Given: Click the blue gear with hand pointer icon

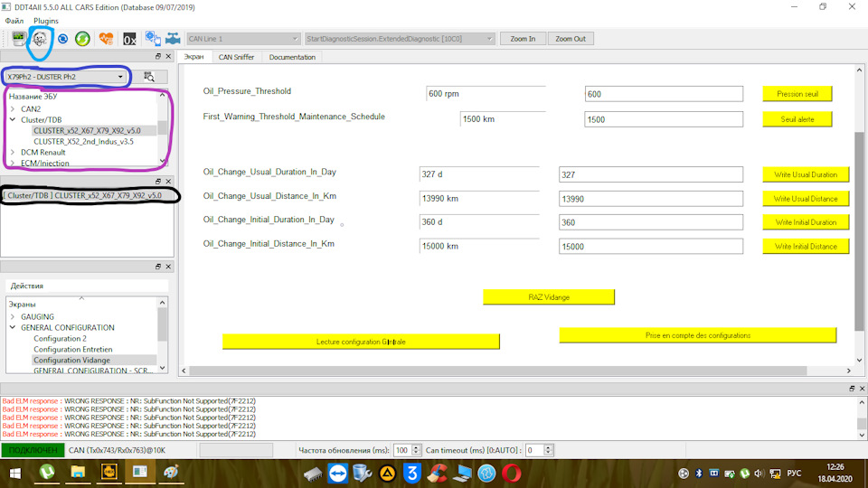Looking at the screenshot, I should pyautogui.click(x=152, y=39).
